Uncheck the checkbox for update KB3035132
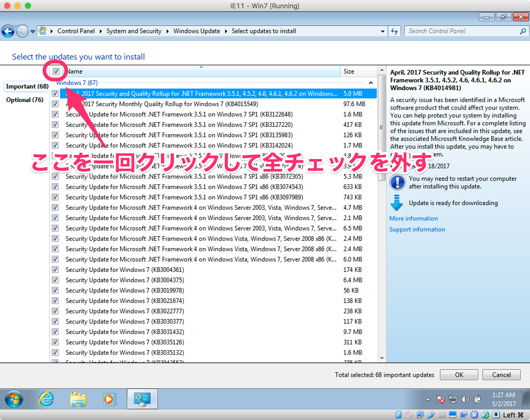The width and height of the screenshot is (530, 420). 55,352
